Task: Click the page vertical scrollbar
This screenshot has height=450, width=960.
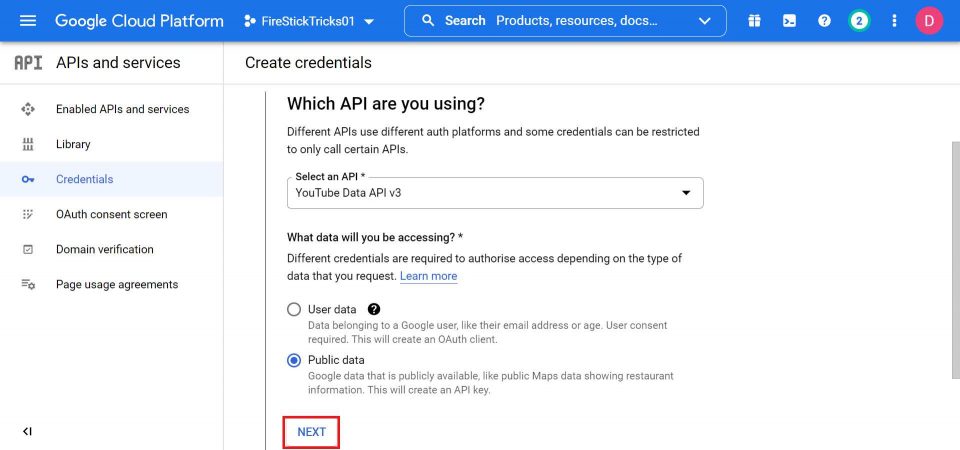Action: [x=956, y=260]
